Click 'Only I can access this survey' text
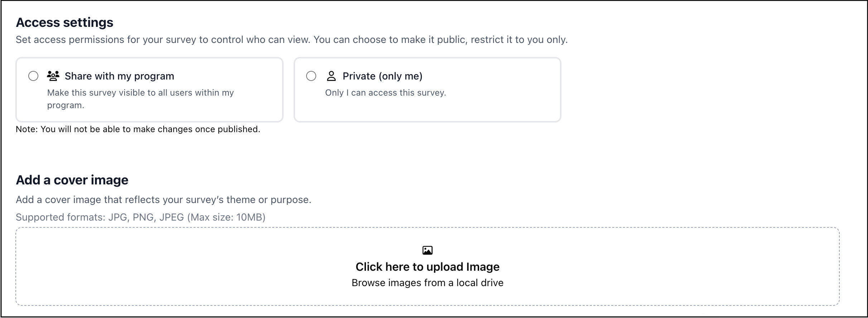The height and width of the screenshot is (318, 868). tap(385, 93)
